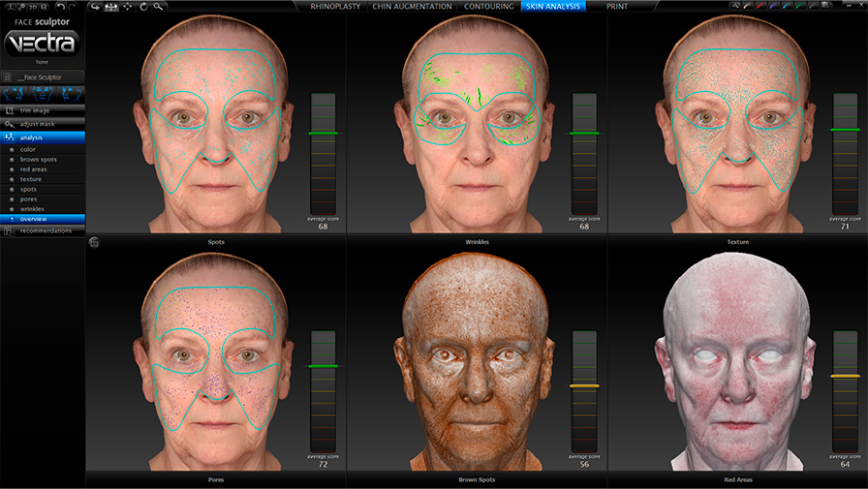Select the circular rotate view tool
The width and height of the screenshot is (868, 489).
143,7
